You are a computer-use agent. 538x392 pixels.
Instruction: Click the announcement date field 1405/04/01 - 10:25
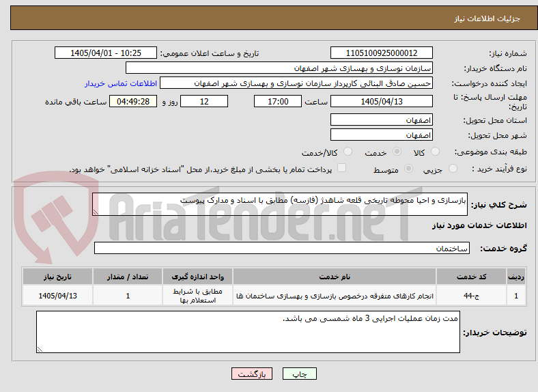pos(106,53)
